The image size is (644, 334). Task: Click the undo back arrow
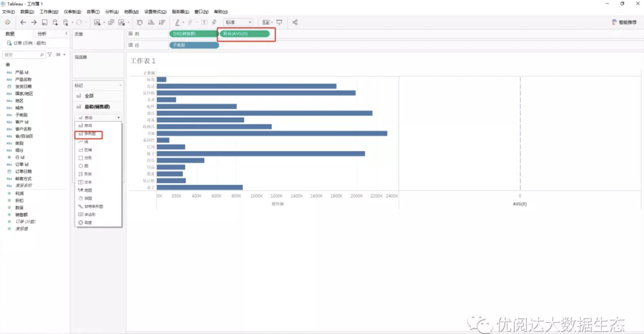click(23, 22)
